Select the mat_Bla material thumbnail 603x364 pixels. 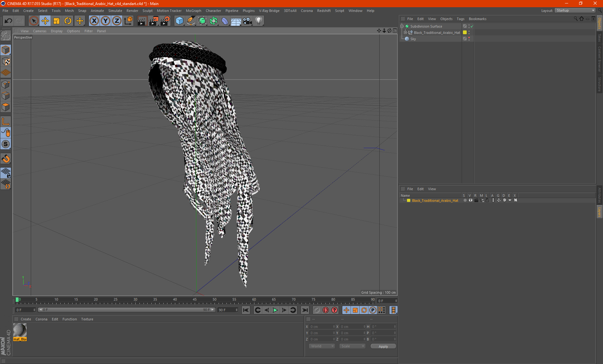(20, 332)
